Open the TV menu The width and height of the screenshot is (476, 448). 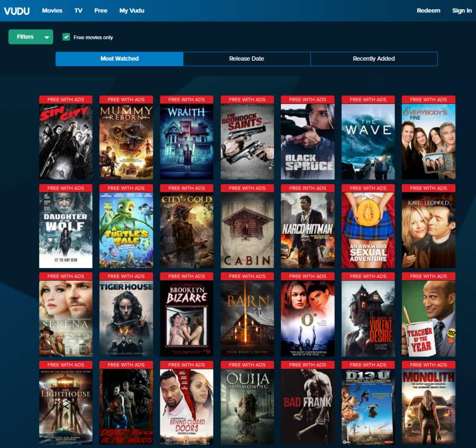tap(78, 11)
